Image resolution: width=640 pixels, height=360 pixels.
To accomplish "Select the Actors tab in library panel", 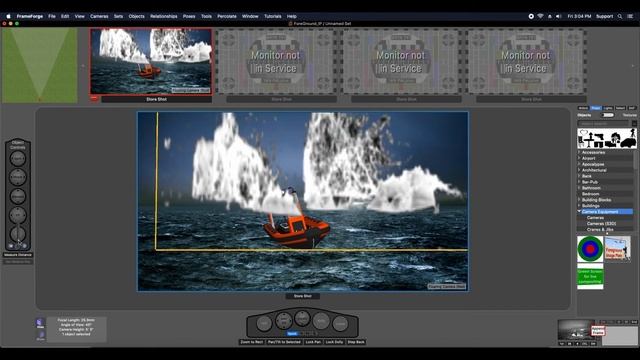I will pos(583,108).
